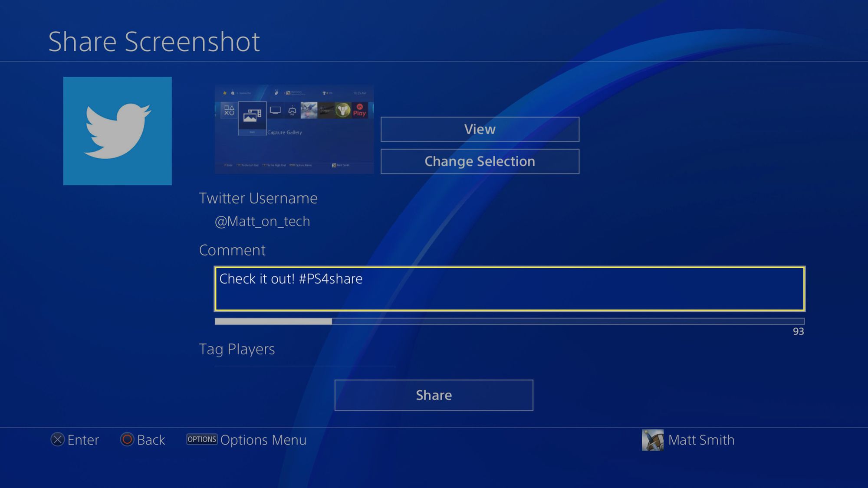Click the View button for screenshot

tap(480, 129)
